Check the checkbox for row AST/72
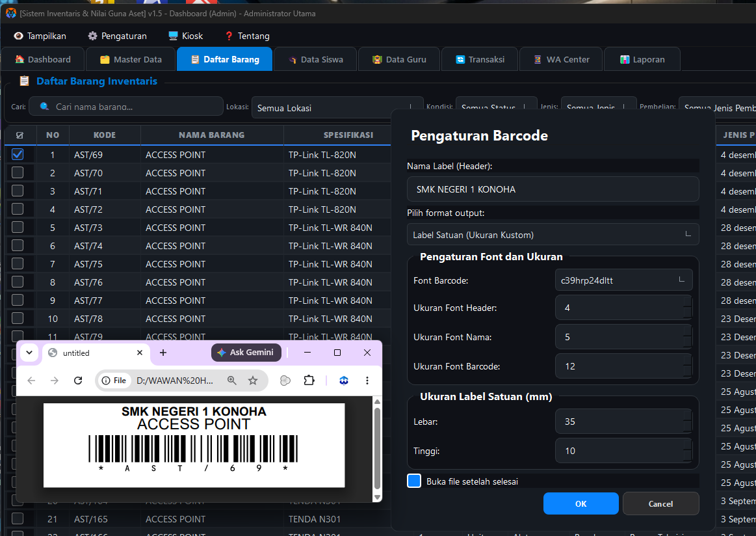This screenshot has width=756, height=536. tap(18, 209)
